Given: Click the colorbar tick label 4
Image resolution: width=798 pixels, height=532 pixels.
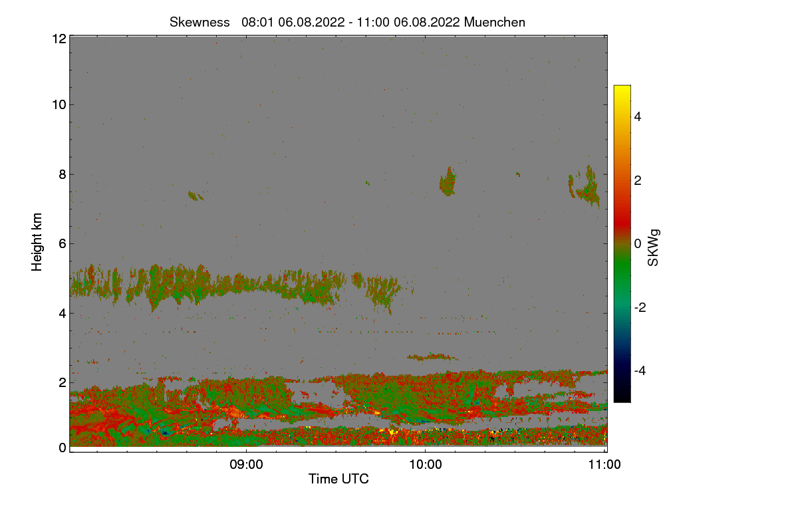Looking at the screenshot, I should coord(637,116).
